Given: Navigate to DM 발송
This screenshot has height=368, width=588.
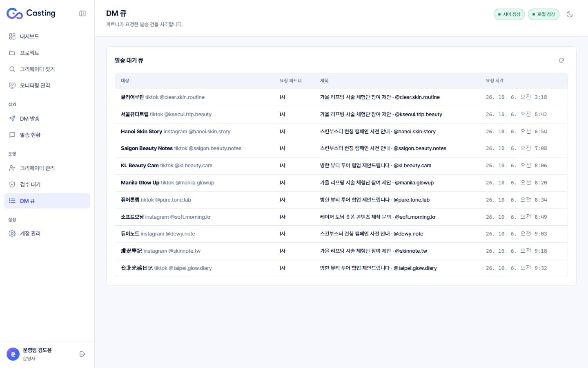Looking at the screenshot, I should click(x=47, y=119).
